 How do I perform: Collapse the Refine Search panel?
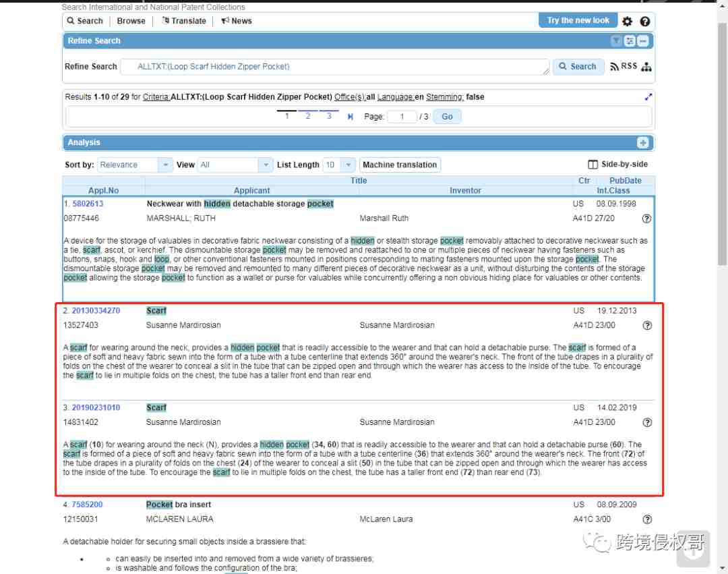[x=642, y=41]
